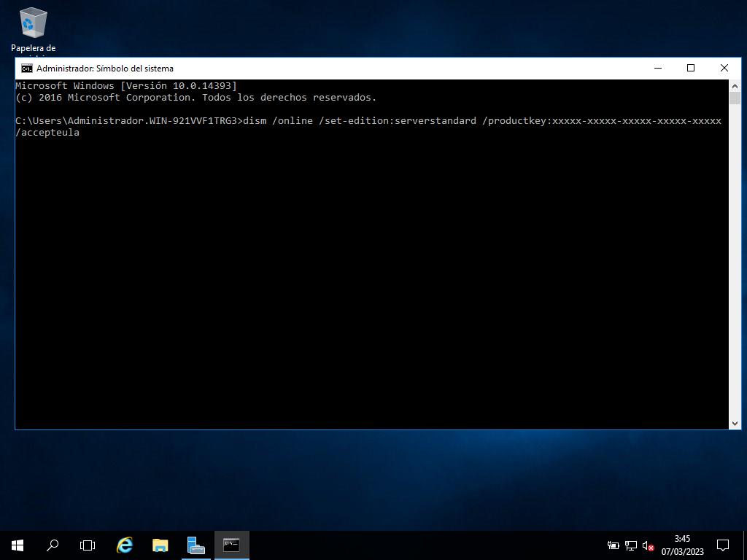Click the muted volume speaker icon
This screenshot has height=560, width=747.
pyautogui.click(x=648, y=545)
